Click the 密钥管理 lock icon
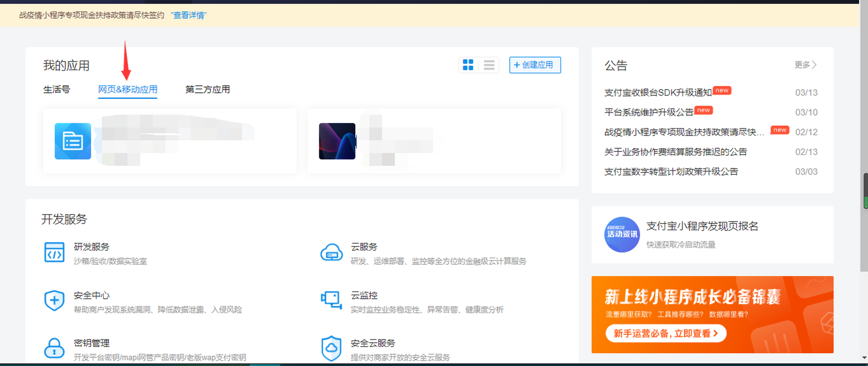The height and width of the screenshot is (366, 868). pyautogui.click(x=54, y=348)
